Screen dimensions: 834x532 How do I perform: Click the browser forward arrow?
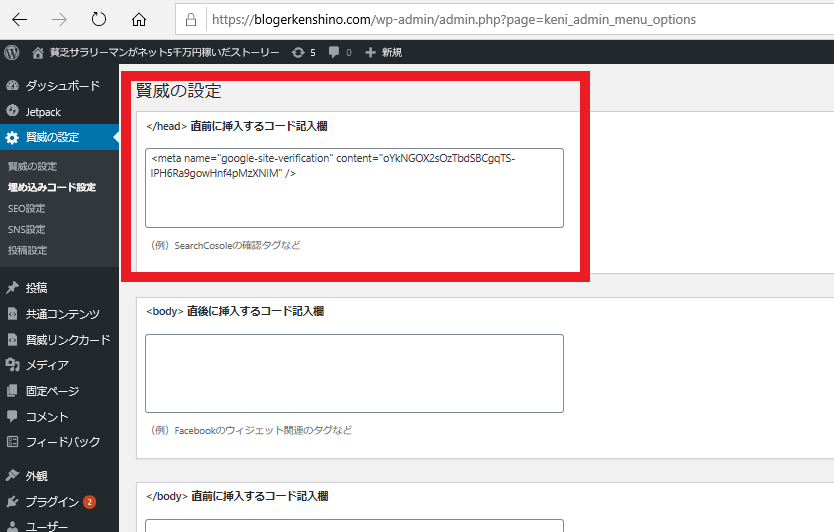click(x=59, y=20)
